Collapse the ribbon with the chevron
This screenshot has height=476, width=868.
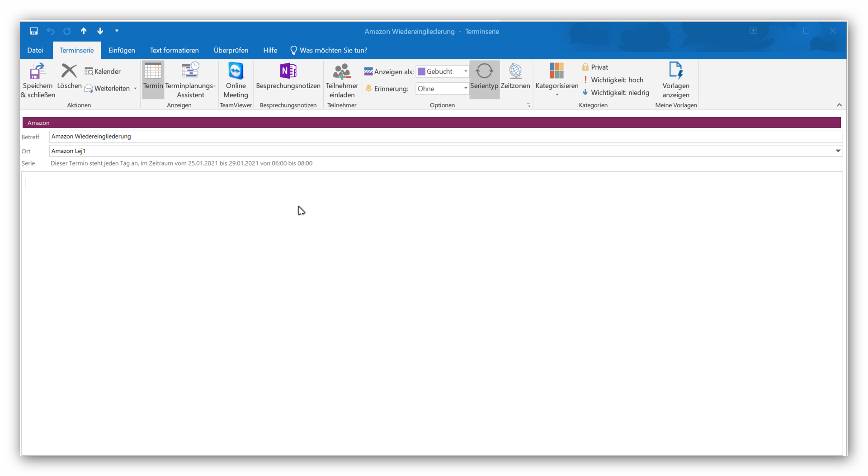[839, 105]
